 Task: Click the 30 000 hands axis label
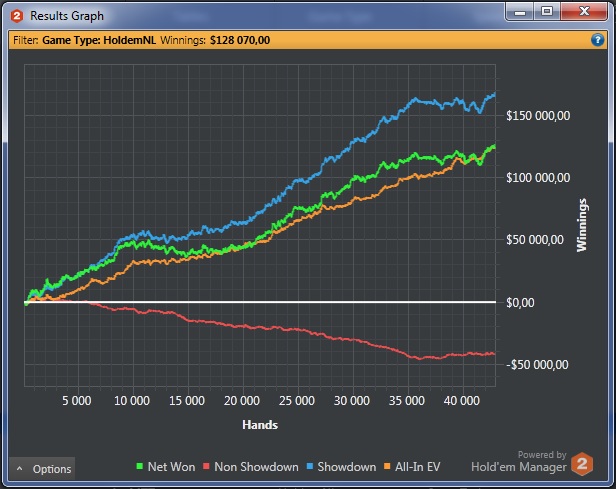(352, 401)
